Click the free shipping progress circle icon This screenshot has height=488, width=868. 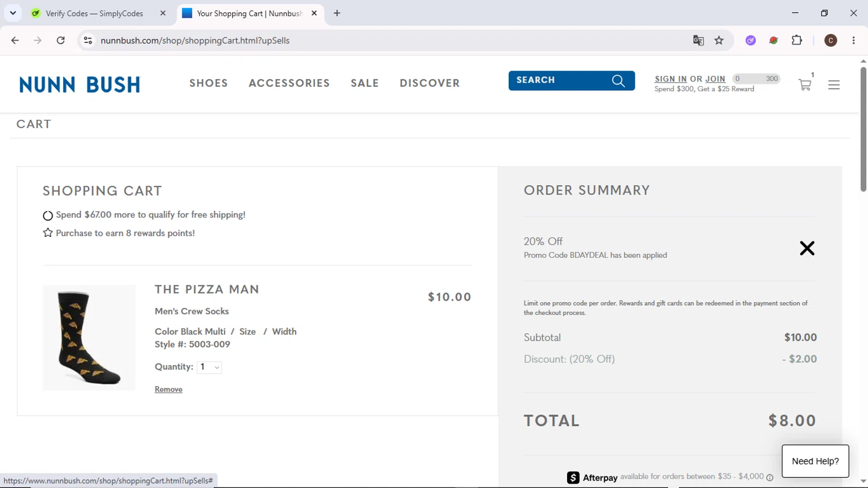pyautogui.click(x=48, y=215)
